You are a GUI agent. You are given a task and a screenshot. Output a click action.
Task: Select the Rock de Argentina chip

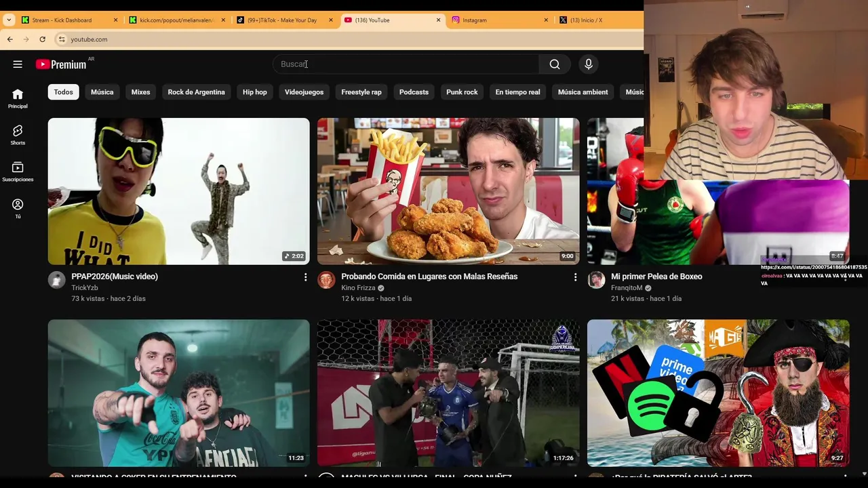(x=196, y=92)
